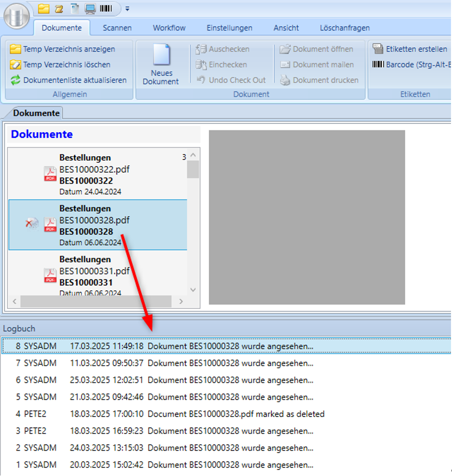Click the barcode icon in quick access toolbar
The height and width of the screenshot is (476, 452).
point(105,8)
